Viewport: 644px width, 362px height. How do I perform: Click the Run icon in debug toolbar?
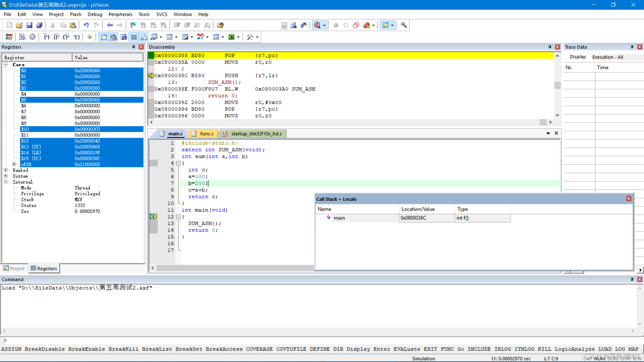(x=22, y=37)
